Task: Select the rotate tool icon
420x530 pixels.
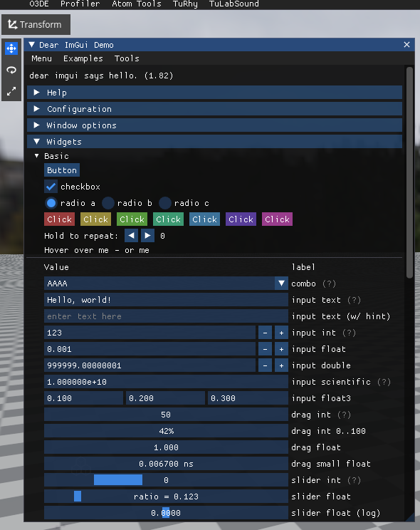Action: [11, 70]
